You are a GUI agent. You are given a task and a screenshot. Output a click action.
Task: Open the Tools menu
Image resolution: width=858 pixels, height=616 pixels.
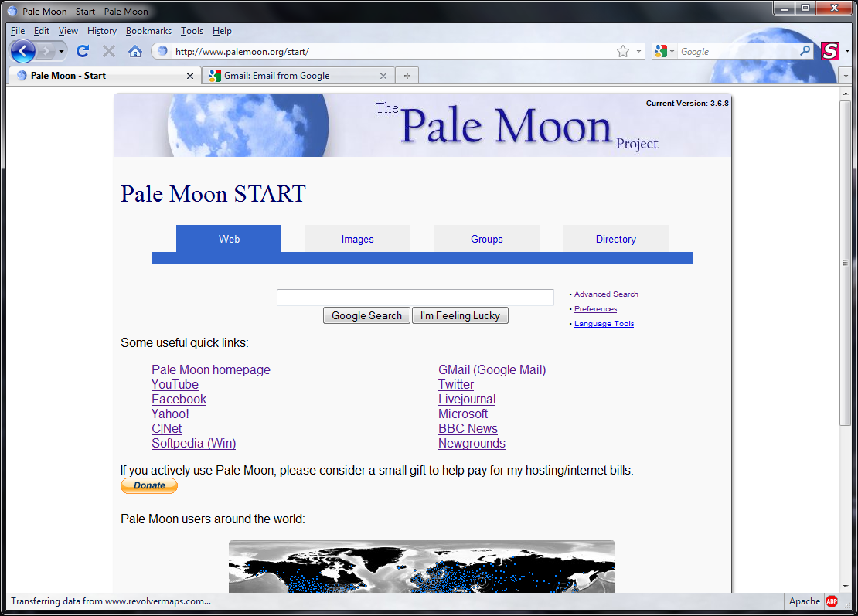[192, 31]
